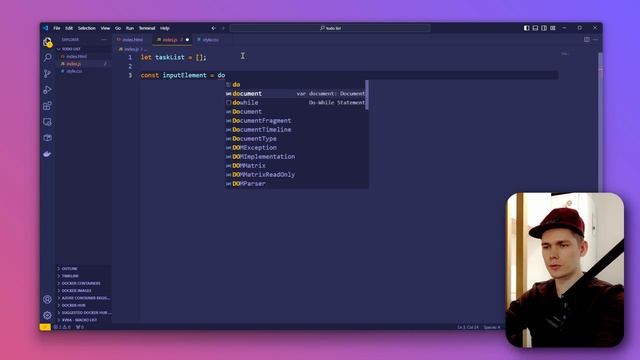Open the Extensions view
Viewport: 640px width, 360px height.
pyautogui.click(x=47, y=106)
